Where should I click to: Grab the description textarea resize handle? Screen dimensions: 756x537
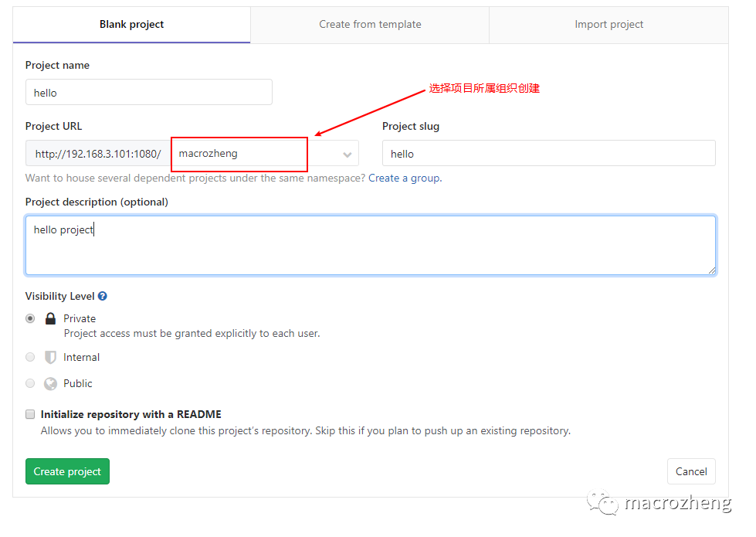click(712, 270)
